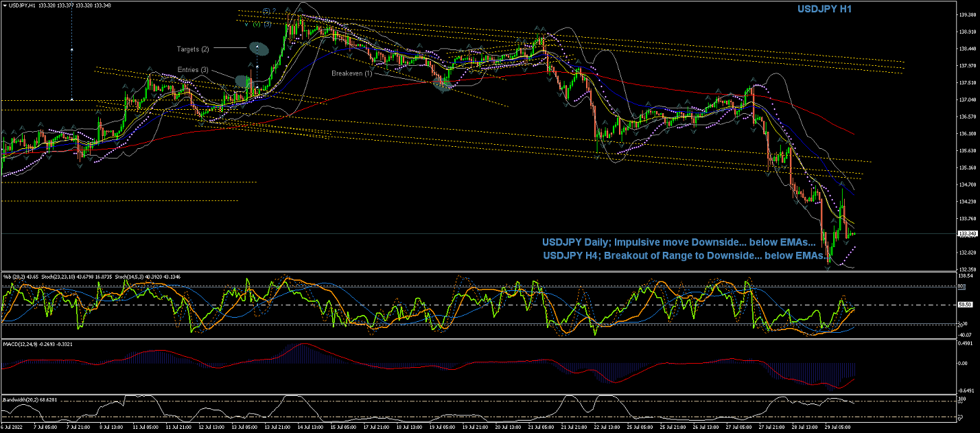Screen dimensions: 980x433
Task: Click the 14 Jul 13:00 time axis label
Action: (x=310, y=428)
